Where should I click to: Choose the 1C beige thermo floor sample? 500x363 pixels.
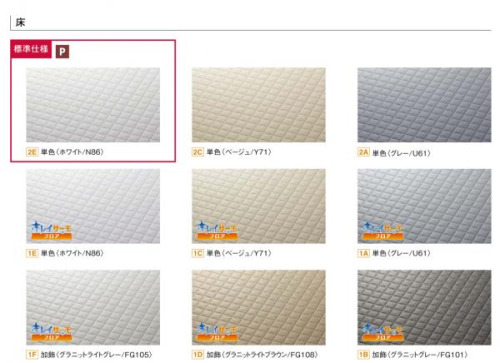(x=259, y=206)
